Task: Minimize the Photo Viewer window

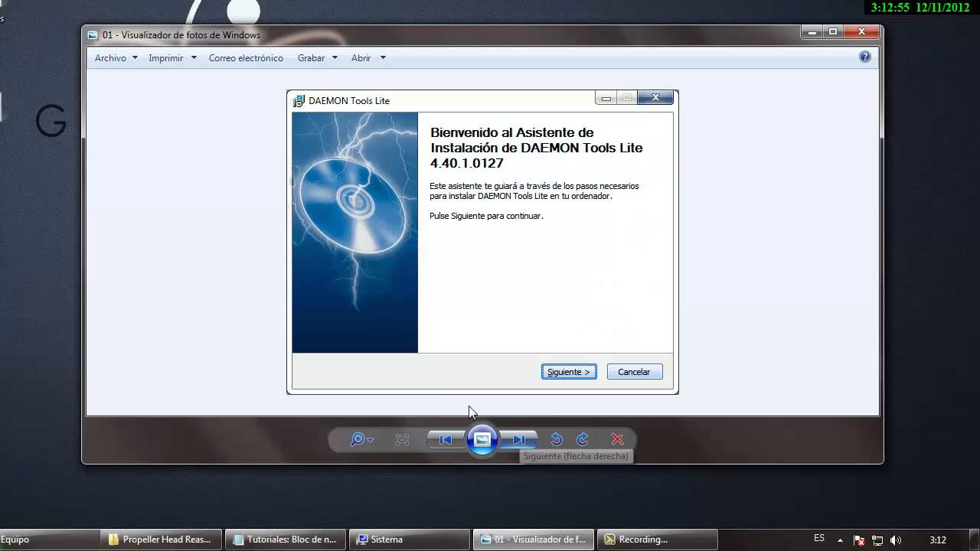Action: point(812,31)
